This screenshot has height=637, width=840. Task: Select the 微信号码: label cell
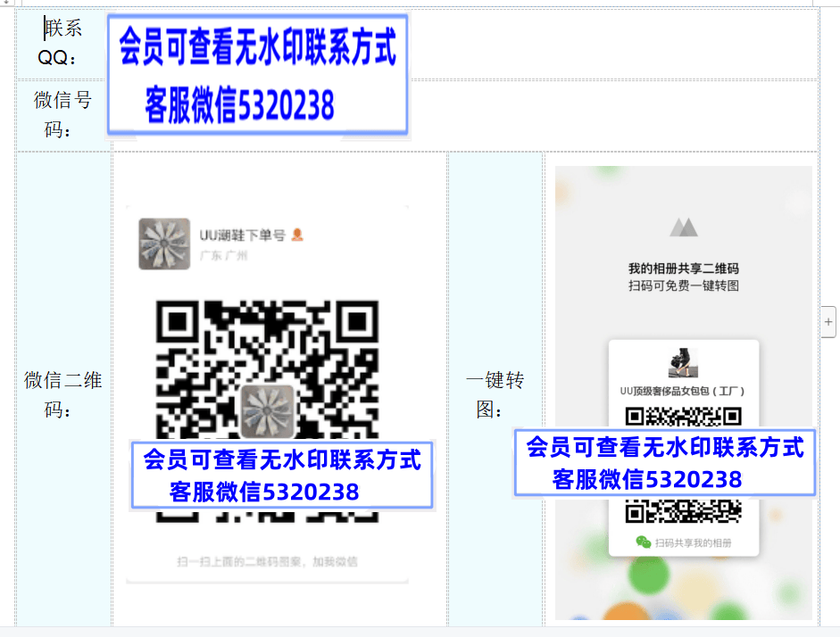coord(63,115)
